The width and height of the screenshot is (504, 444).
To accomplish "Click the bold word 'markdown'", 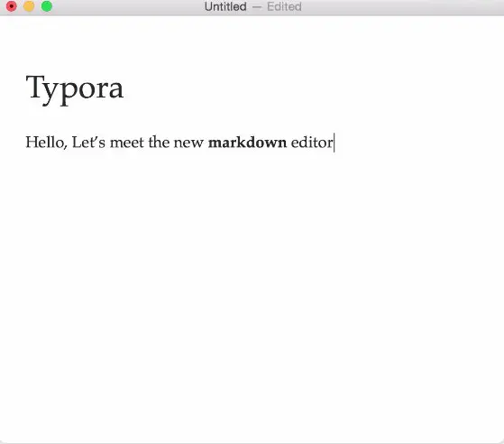I will click(x=248, y=142).
